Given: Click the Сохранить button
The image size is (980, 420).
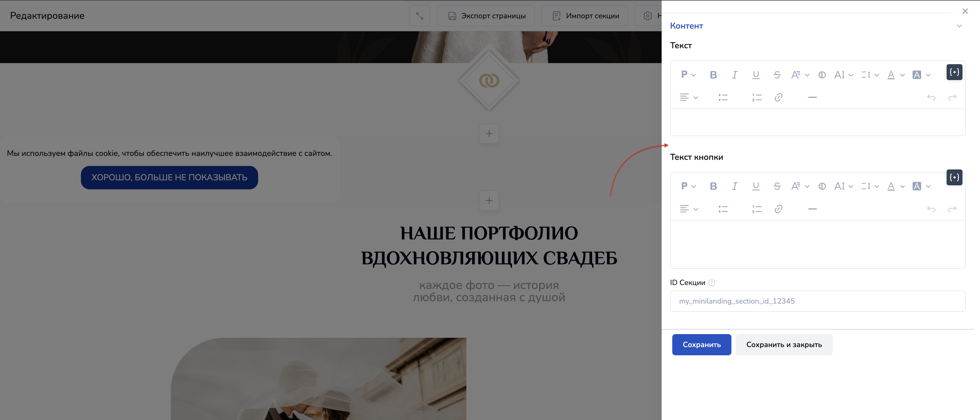Looking at the screenshot, I should [701, 345].
